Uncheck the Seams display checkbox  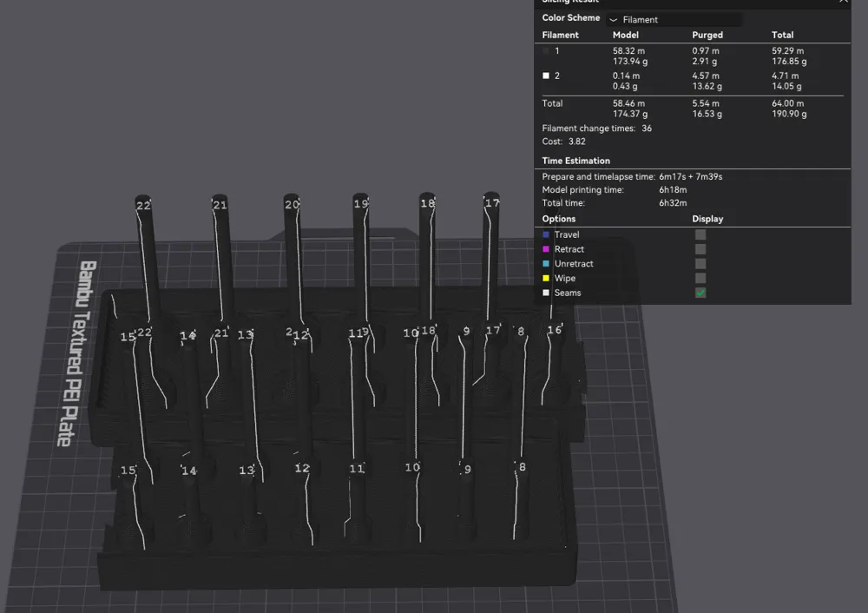coord(700,293)
